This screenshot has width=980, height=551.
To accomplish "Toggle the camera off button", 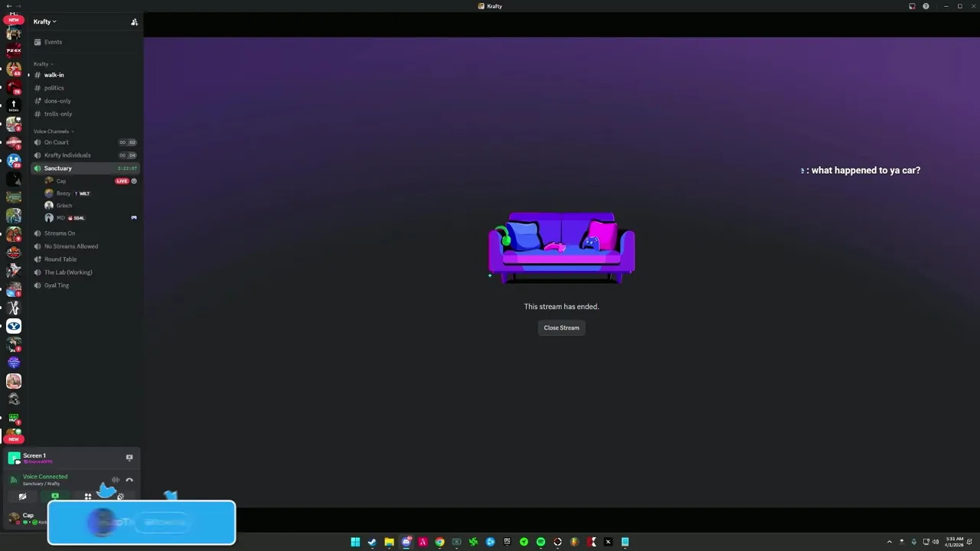I will coord(22,497).
